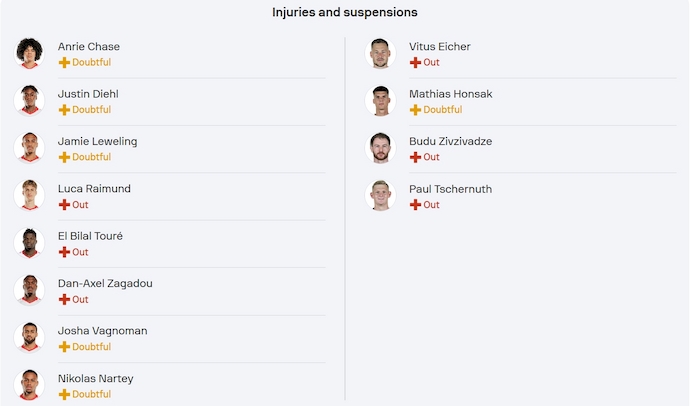The image size is (690, 406).
Task: Click Paul Tschernuth's avatar photo
Action: click(381, 196)
